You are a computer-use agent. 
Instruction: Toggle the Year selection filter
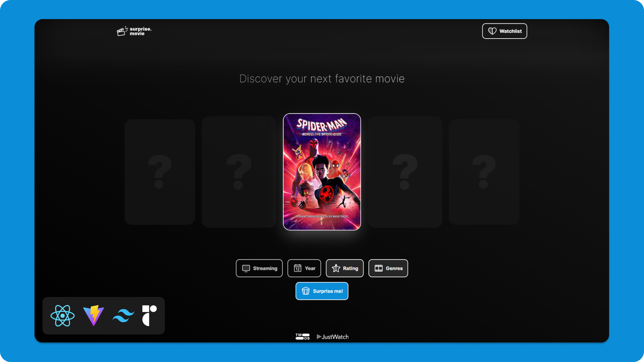coord(304,268)
